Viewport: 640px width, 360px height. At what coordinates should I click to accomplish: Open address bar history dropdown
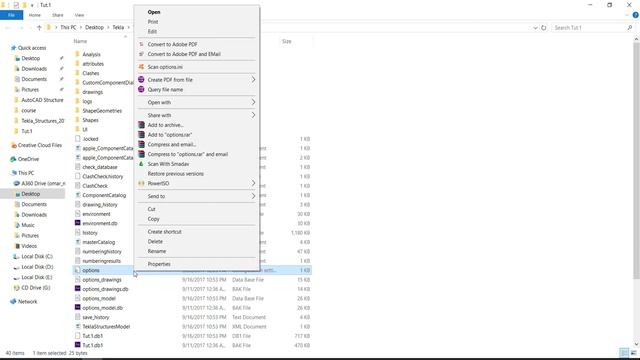tap(535, 28)
